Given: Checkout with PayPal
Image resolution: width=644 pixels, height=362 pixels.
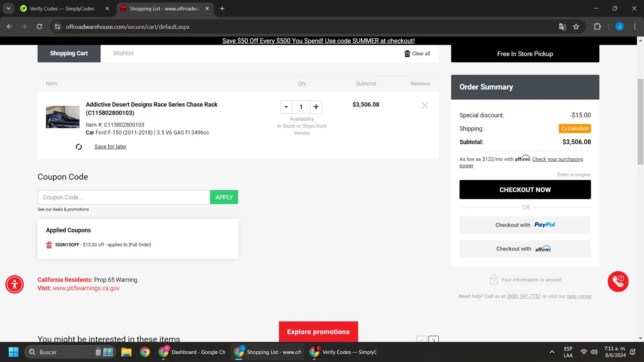Looking at the screenshot, I should pyautogui.click(x=525, y=225).
